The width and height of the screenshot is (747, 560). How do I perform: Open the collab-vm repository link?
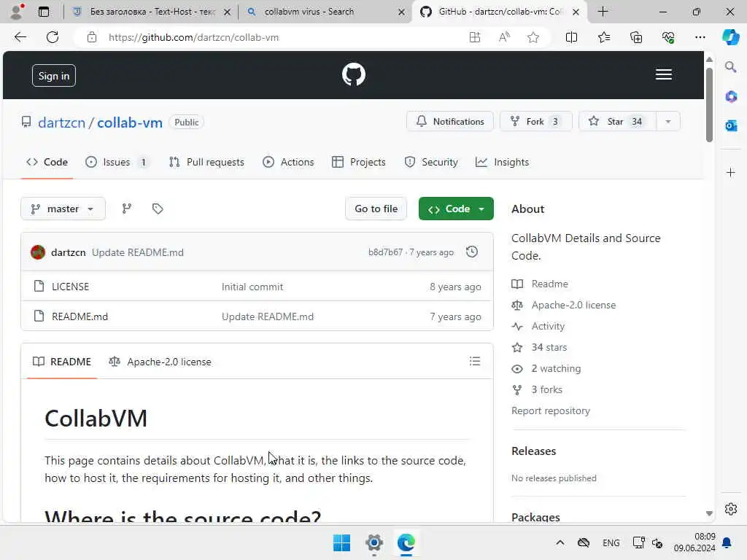coord(130,122)
